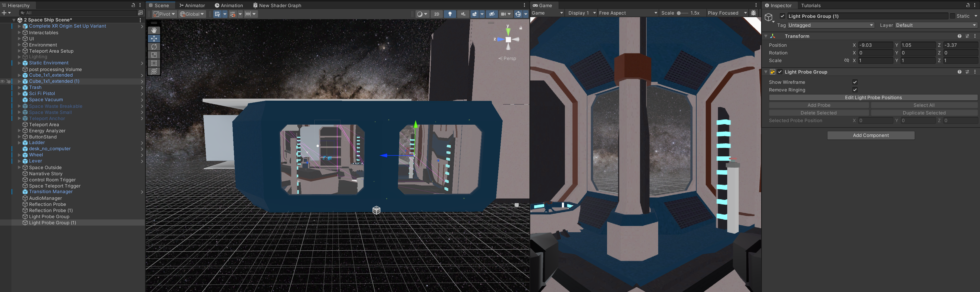Open the Layer Default dropdown

[x=936, y=25]
